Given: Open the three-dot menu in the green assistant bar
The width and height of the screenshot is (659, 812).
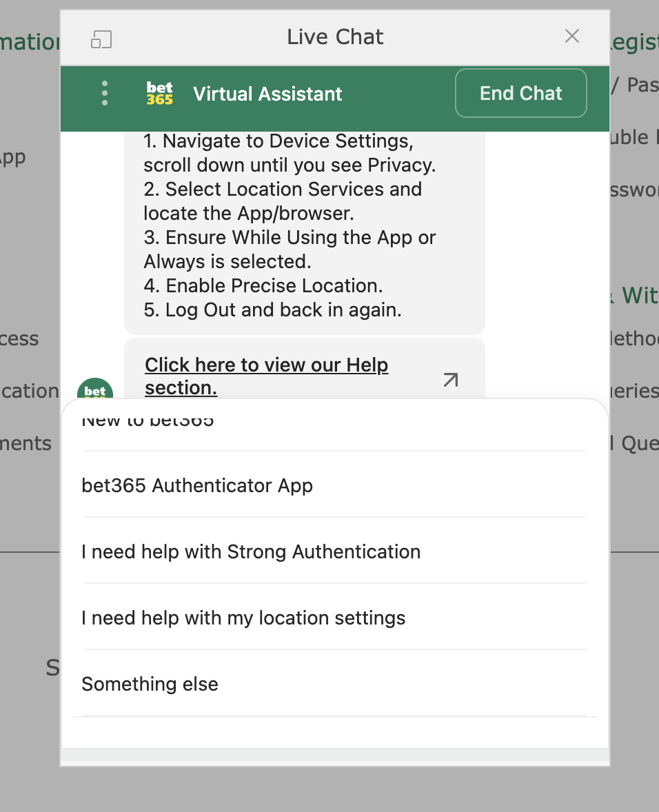Looking at the screenshot, I should tap(104, 93).
